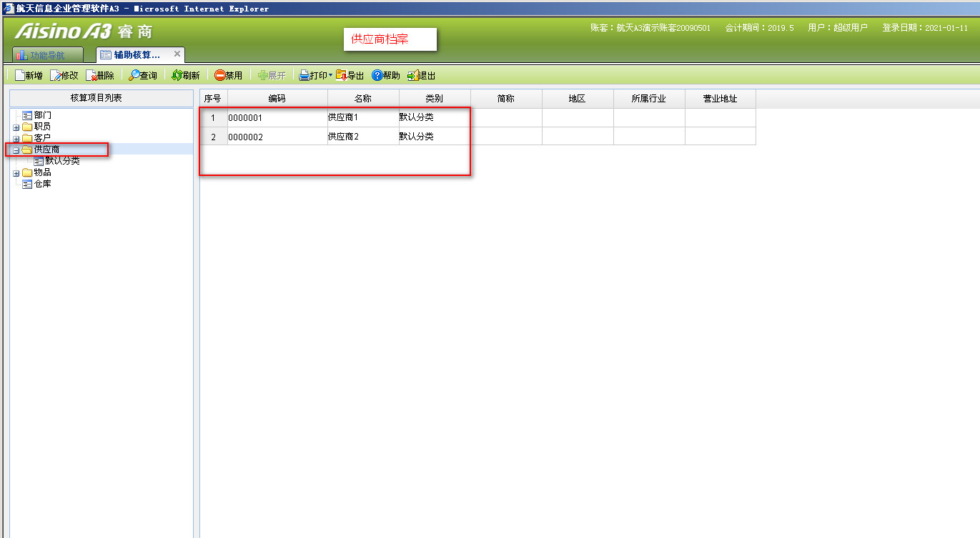Viewport: 980px width, 538px height.
Task: Expand the 客户 tree node
Action: tap(16, 139)
